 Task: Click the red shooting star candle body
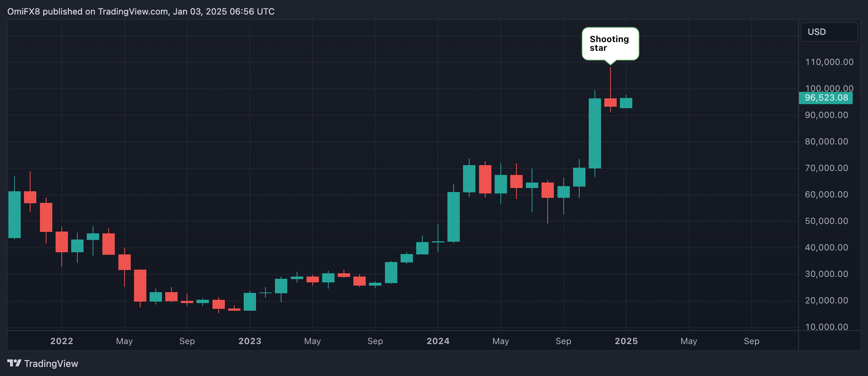(611, 102)
